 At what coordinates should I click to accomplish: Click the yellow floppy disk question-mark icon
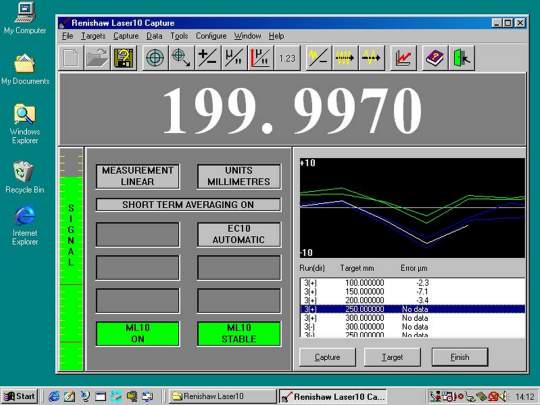pyautogui.click(x=124, y=58)
